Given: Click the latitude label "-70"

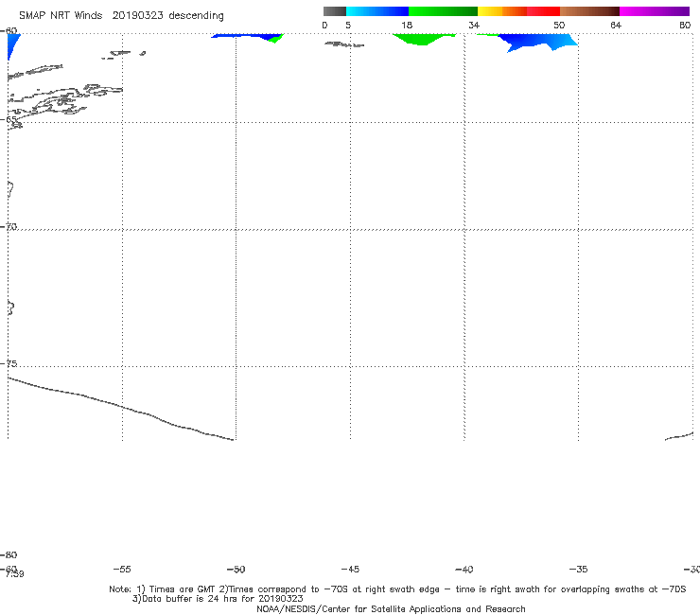Looking at the screenshot, I should pyautogui.click(x=9, y=226).
